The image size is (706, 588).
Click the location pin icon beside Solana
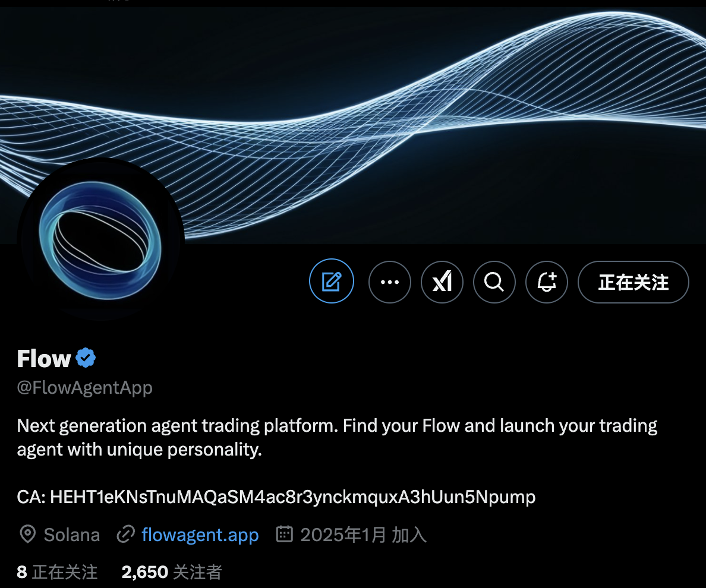tap(27, 534)
